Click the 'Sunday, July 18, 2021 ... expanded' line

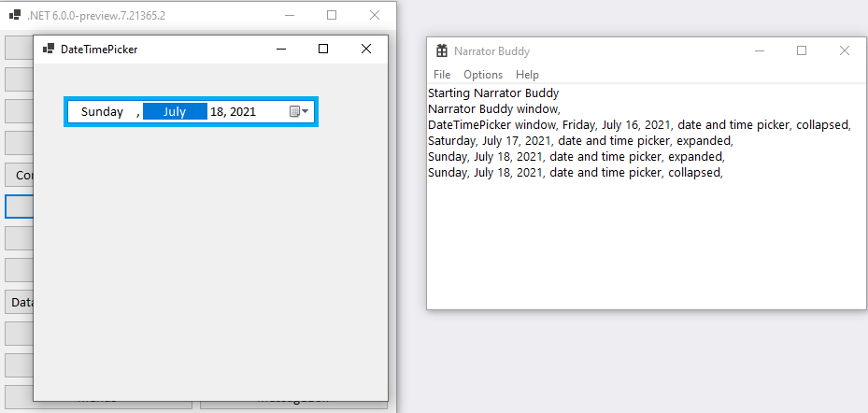point(576,157)
